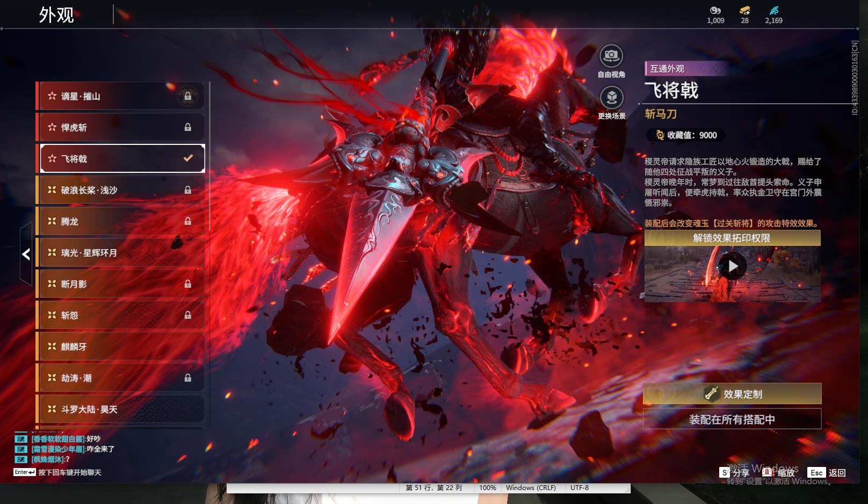Click the chat message ending 好吵
Image resolution: width=868 pixels, height=504 pixels.
pos(66,439)
